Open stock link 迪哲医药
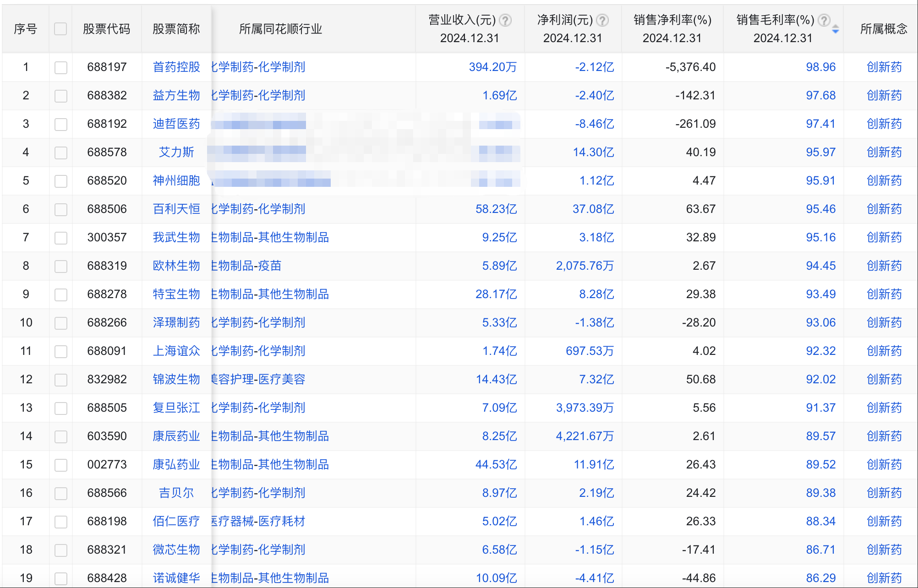Screen dimensions: 918x588 (176, 124)
